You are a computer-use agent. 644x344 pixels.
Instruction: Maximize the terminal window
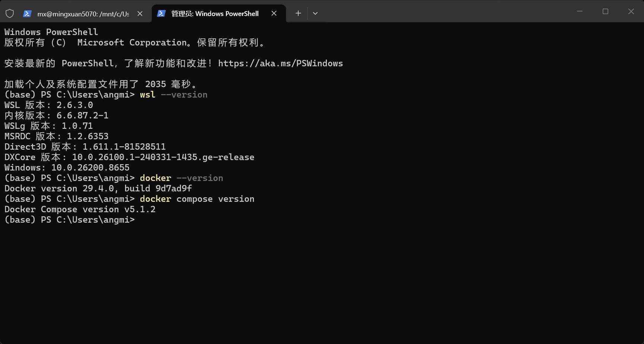pos(605,12)
